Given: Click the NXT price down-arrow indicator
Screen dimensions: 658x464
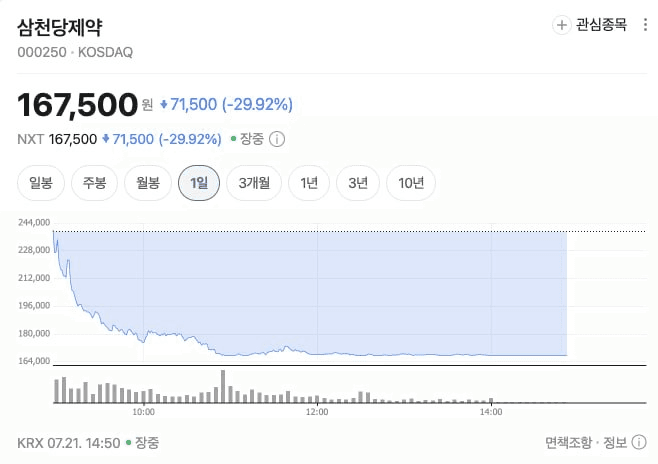Looking at the screenshot, I should [x=106, y=138].
